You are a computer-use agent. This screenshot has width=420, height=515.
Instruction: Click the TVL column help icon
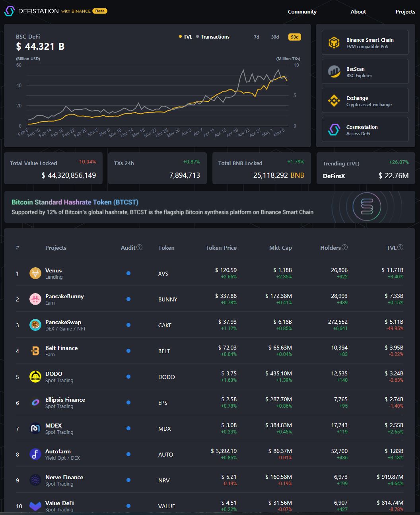tap(400, 247)
